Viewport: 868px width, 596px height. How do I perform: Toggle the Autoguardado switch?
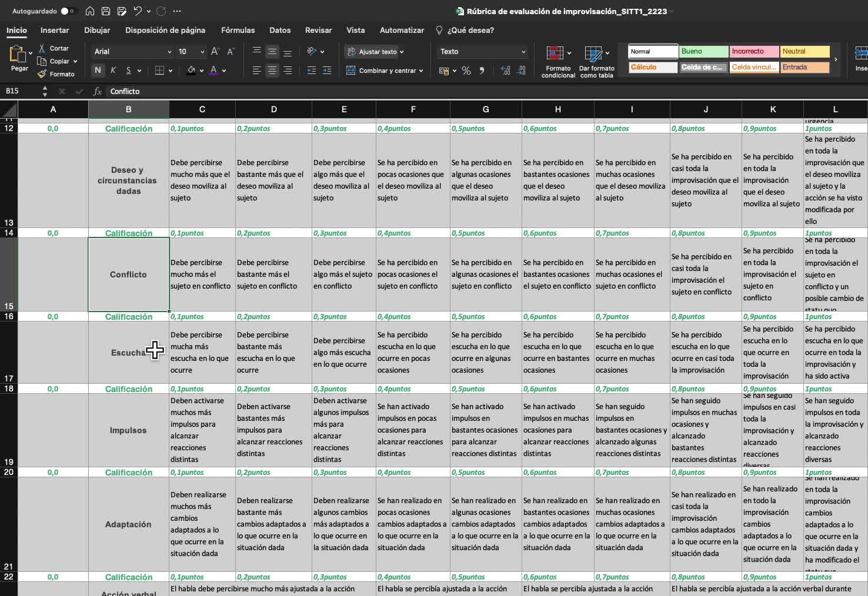[68, 11]
